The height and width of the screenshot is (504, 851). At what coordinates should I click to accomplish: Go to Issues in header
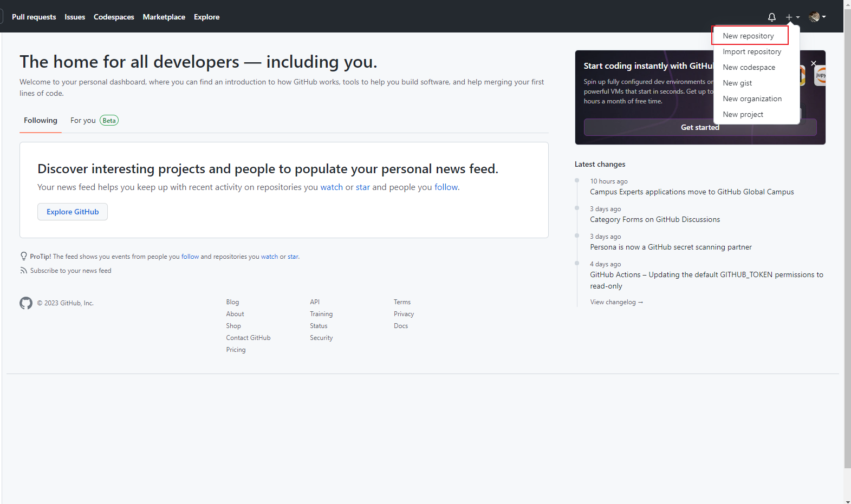(x=75, y=17)
